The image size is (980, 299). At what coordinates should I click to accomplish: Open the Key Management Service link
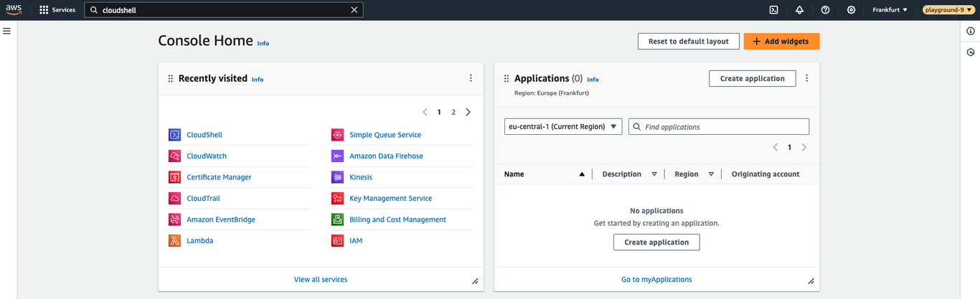pyautogui.click(x=391, y=199)
